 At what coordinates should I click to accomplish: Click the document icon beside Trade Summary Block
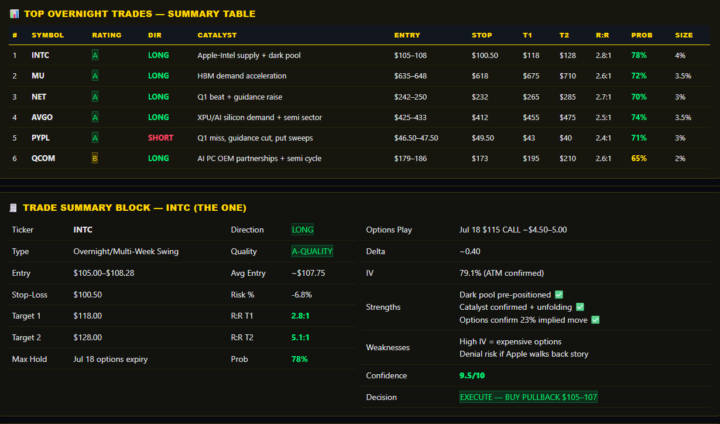tap(13, 208)
